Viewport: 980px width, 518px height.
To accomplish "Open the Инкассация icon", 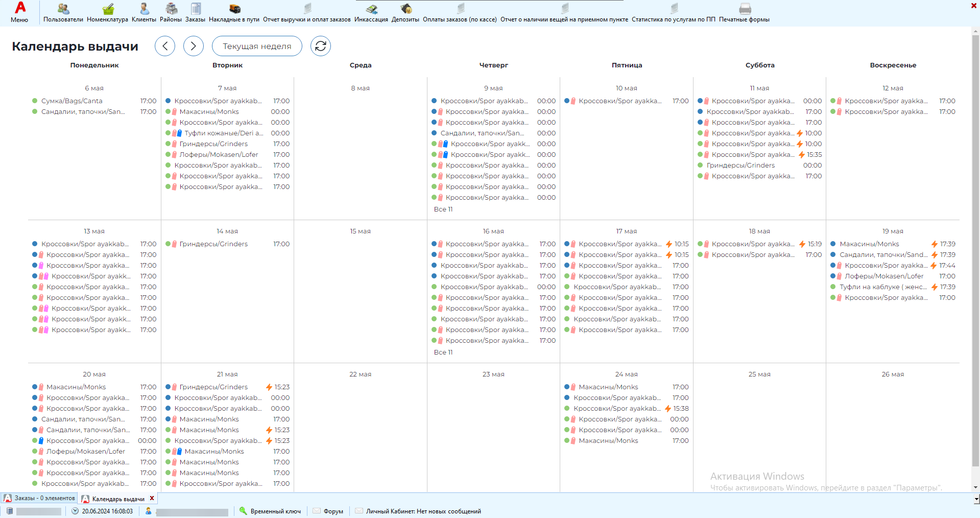I will click(x=371, y=9).
